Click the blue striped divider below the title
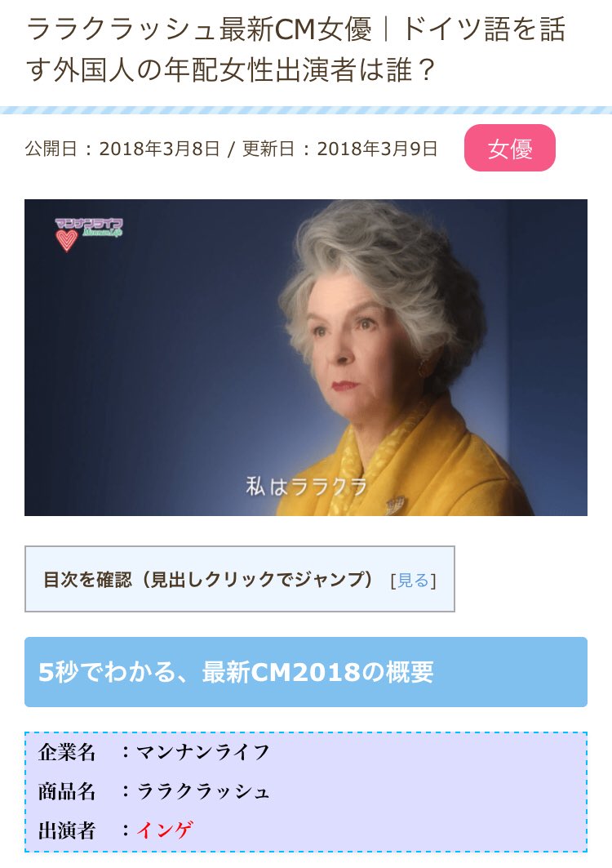This screenshot has width=612, height=868. [306, 109]
